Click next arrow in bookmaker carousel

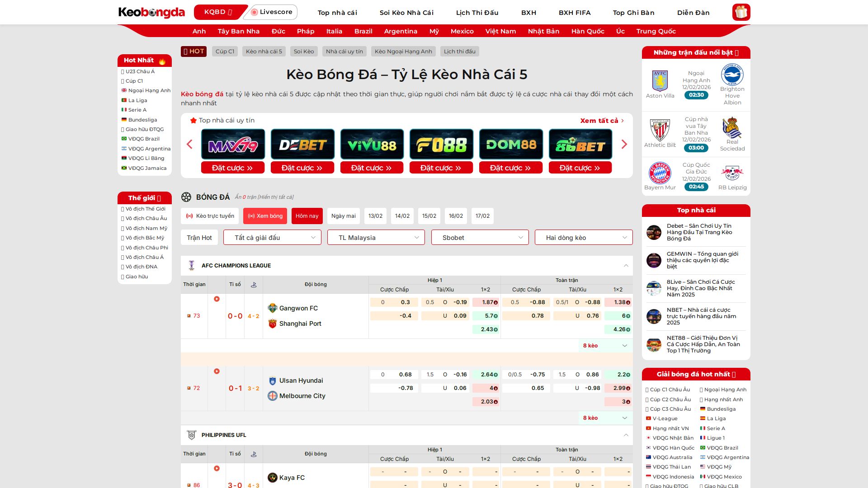[x=624, y=144]
